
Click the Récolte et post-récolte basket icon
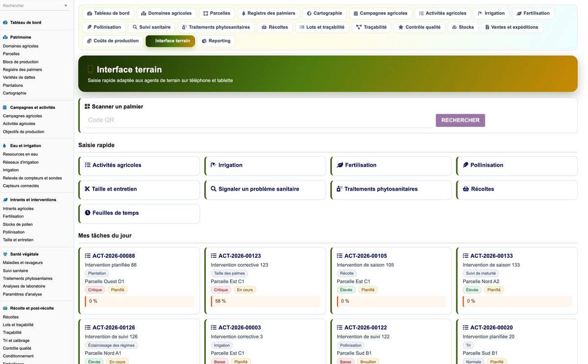point(5,308)
